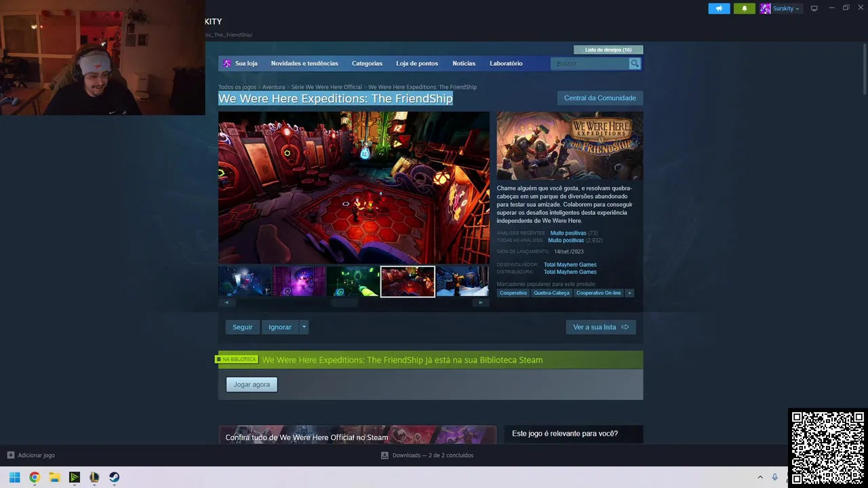Expand the Ignorar dropdown arrow
The height and width of the screenshot is (488, 868).
coord(304,327)
